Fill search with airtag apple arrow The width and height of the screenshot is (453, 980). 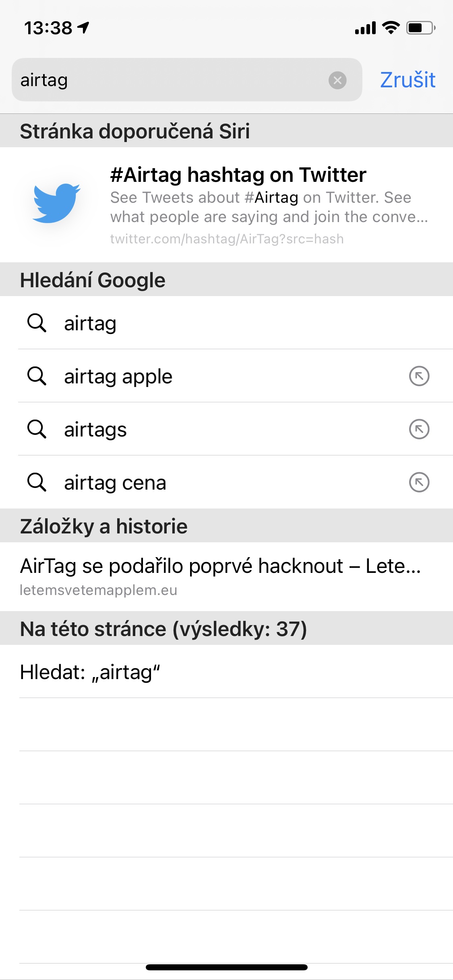pyautogui.click(x=419, y=376)
